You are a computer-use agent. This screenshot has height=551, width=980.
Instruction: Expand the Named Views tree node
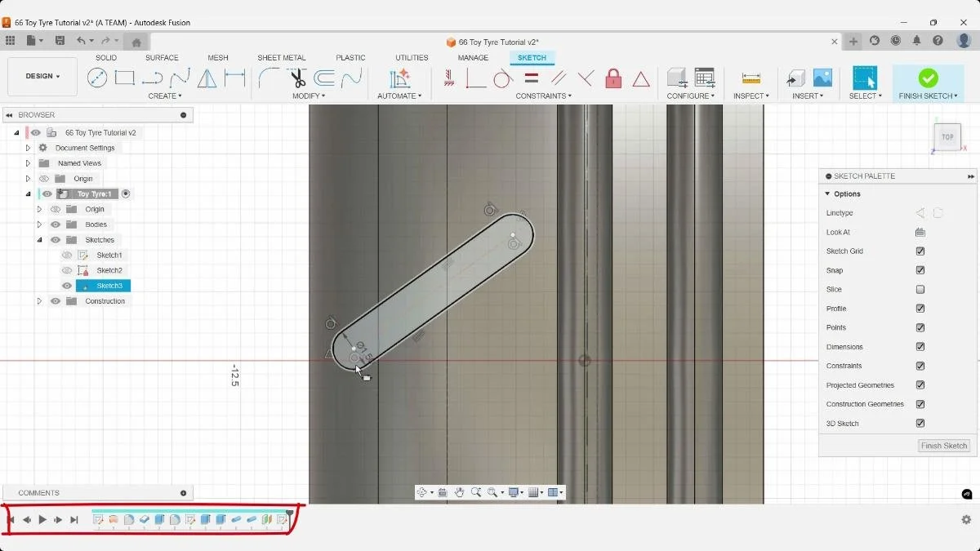[x=28, y=163]
